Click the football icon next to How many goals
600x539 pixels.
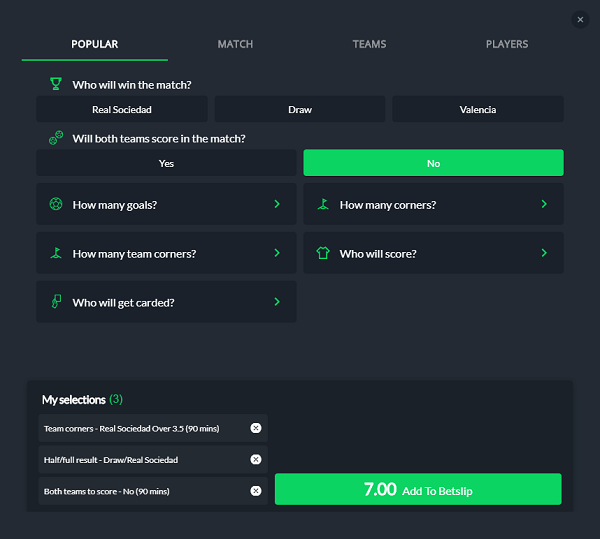pyautogui.click(x=56, y=204)
